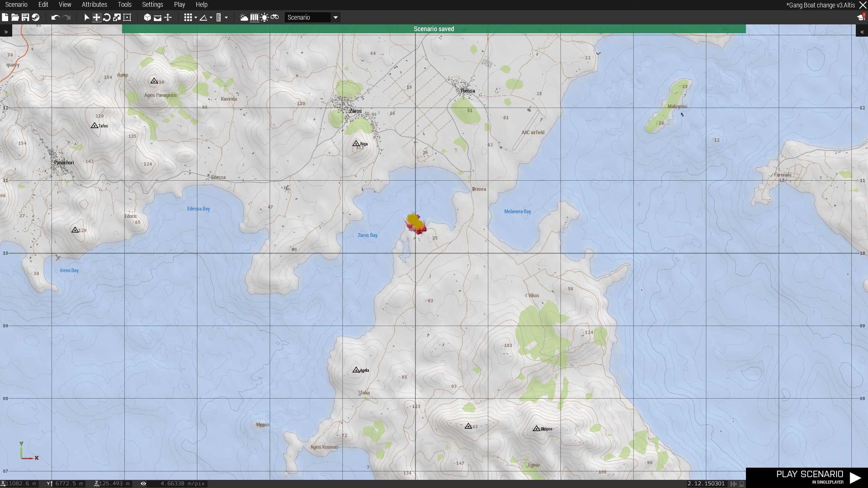
Task: Toggle surface snapping icon
Action: point(158,18)
